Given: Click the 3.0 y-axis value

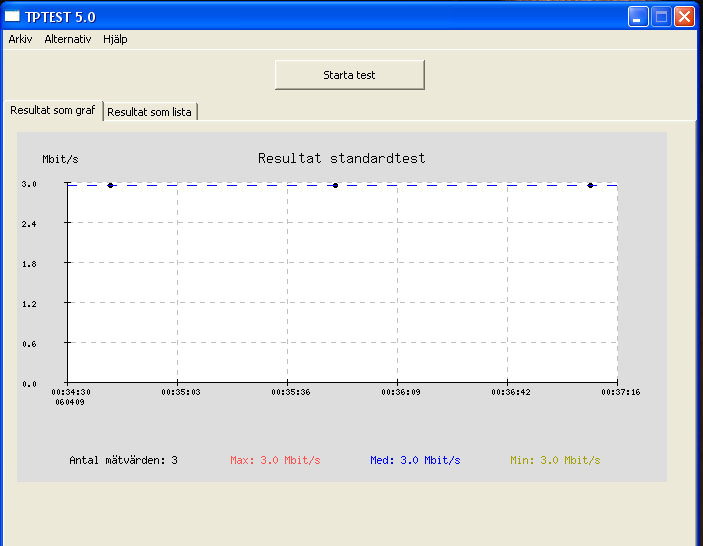Looking at the screenshot, I should (29, 184).
